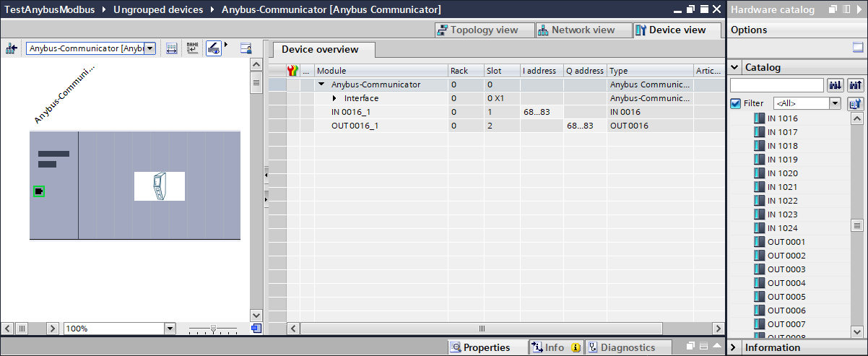Click the NAME module labels icon
Viewport: 868px width, 356px height.
[x=192, y=48]
